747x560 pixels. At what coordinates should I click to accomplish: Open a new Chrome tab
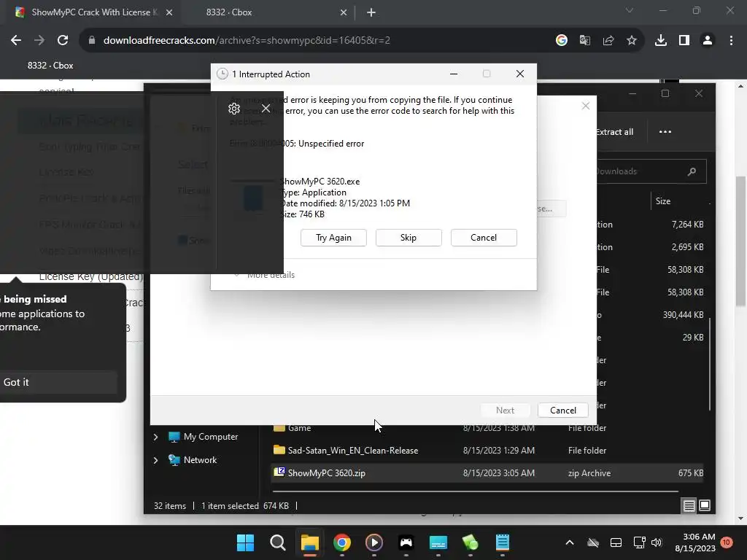[371, 12]
